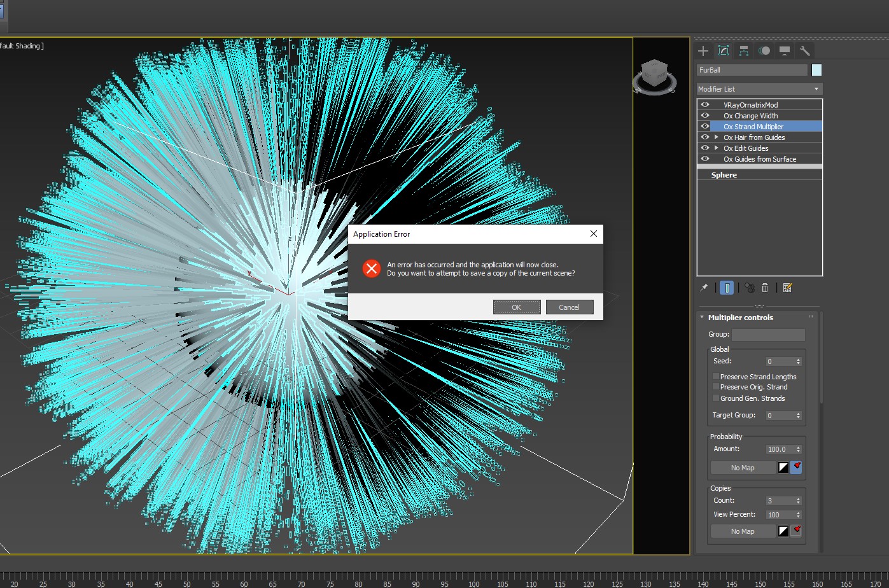Select Ox Change Width in modifier stack
The width and height of the screenshot is (889, 588).
[x=750, y=116]
